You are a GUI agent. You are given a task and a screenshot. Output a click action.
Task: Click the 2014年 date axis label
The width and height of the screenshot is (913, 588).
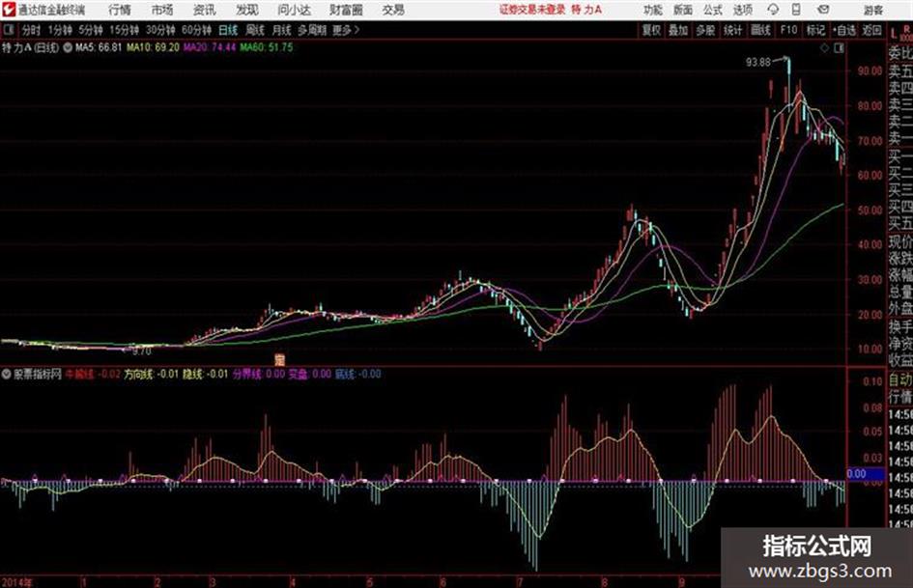(x=16, y=582)
